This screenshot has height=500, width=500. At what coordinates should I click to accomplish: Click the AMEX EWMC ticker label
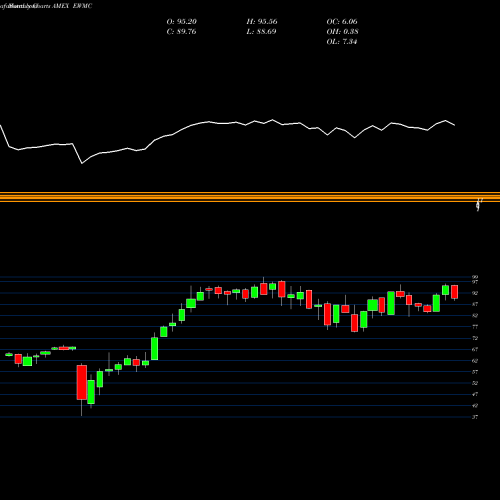tap(72, 6)
